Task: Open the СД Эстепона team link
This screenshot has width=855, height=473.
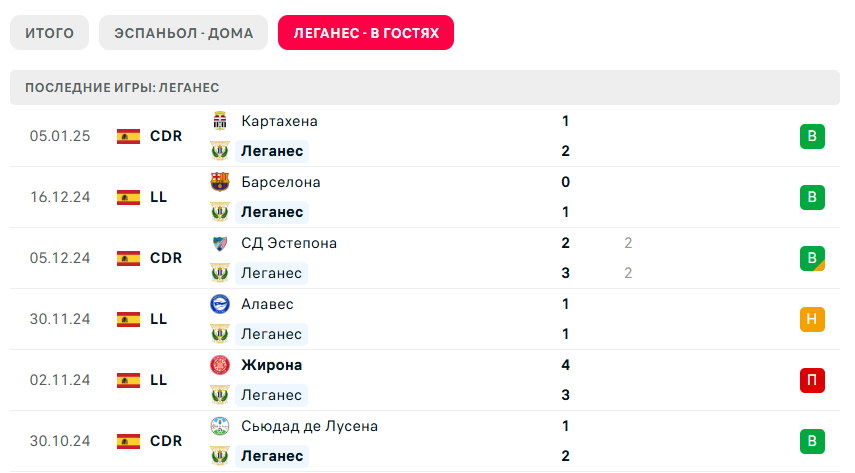Action: (x=289, y=243)
